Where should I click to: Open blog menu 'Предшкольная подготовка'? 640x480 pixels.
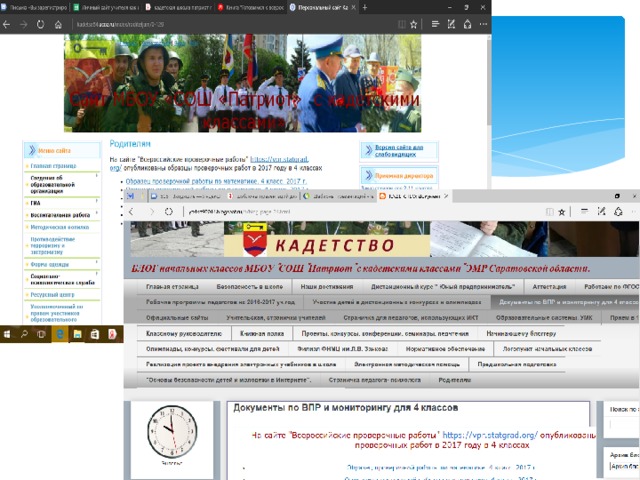[x=516, y=364]
